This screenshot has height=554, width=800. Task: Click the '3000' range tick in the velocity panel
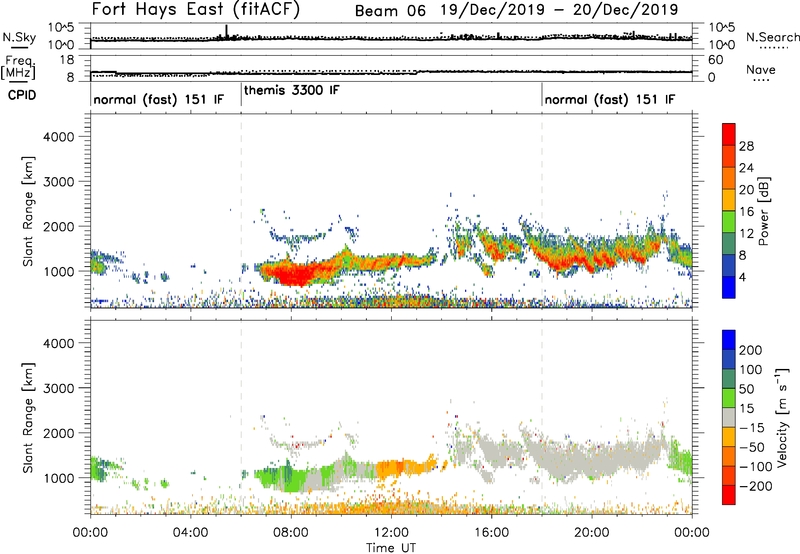(x=59, y=388)
